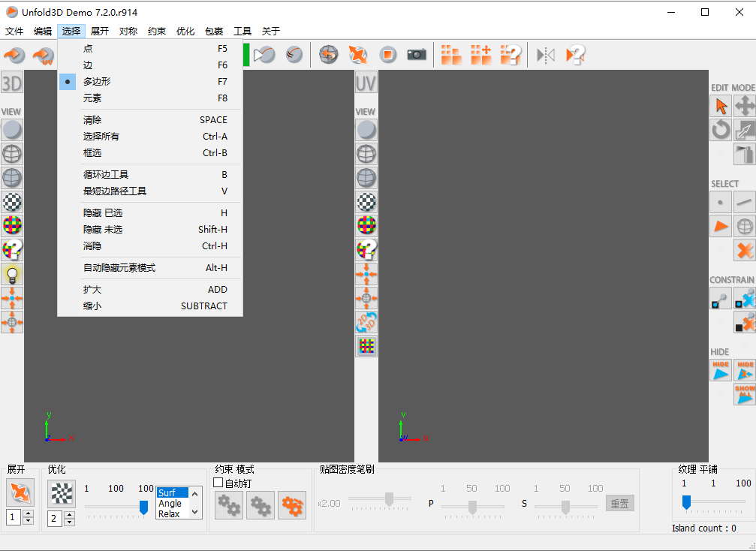
Task: Select the checker texture in 3D view column
Action: pos(12,202)
